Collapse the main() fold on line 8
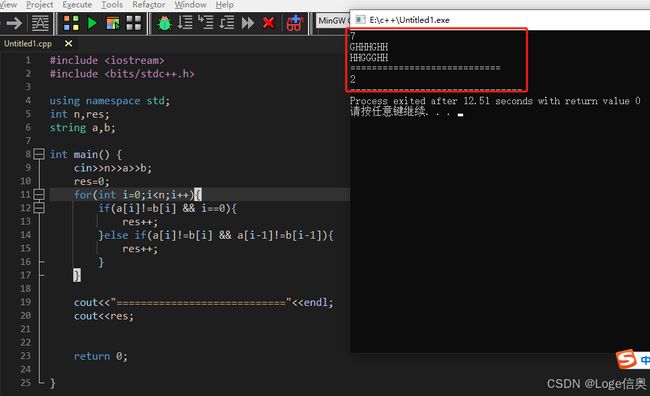 39,154
